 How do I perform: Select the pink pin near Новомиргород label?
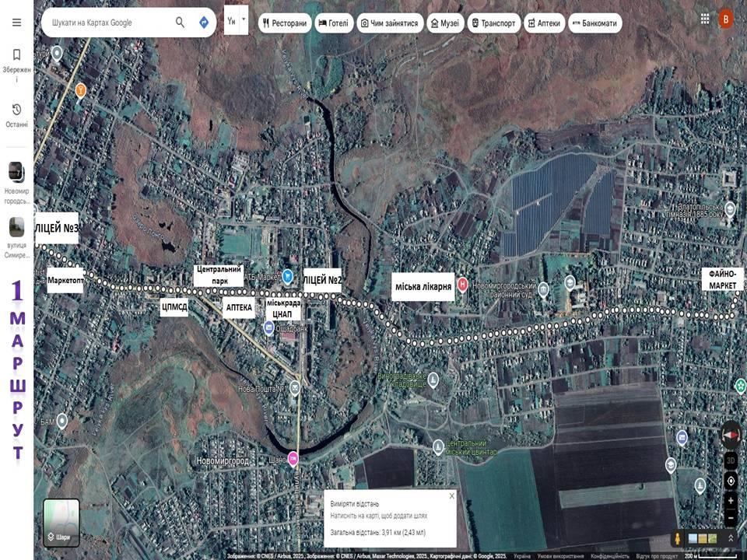coord(293,459)
